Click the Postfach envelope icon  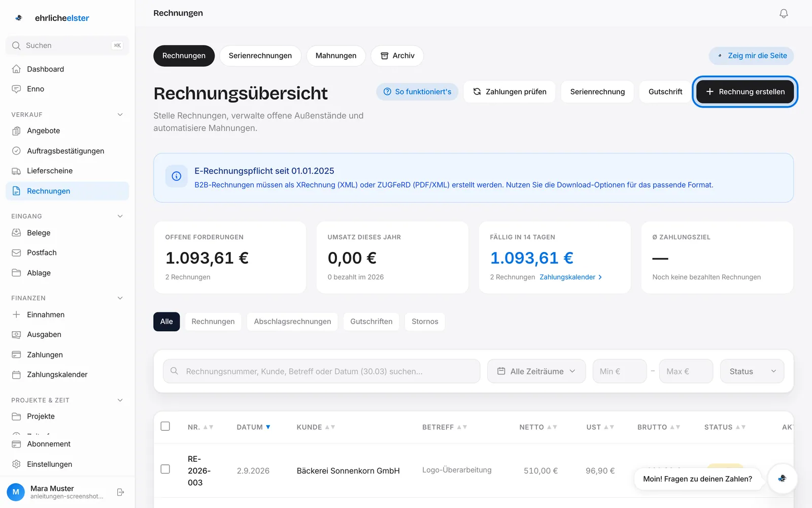pyautogui.click(x=16, y=252)
